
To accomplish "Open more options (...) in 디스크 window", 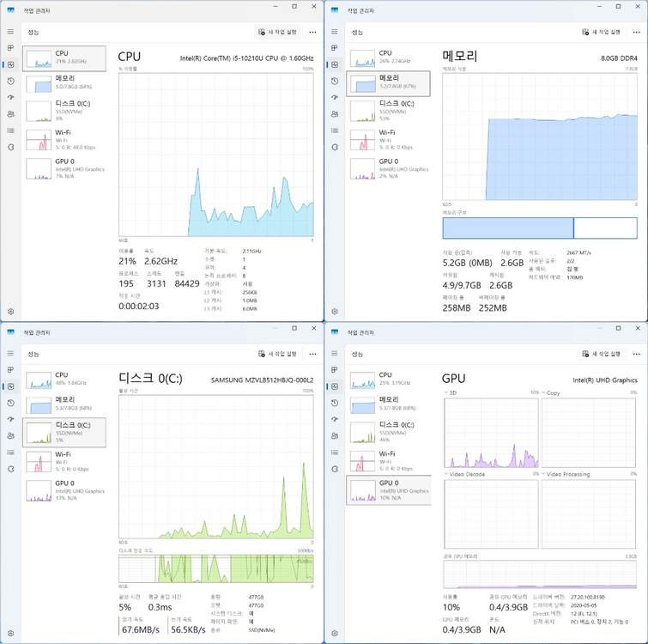I will (x=312, y=354).
